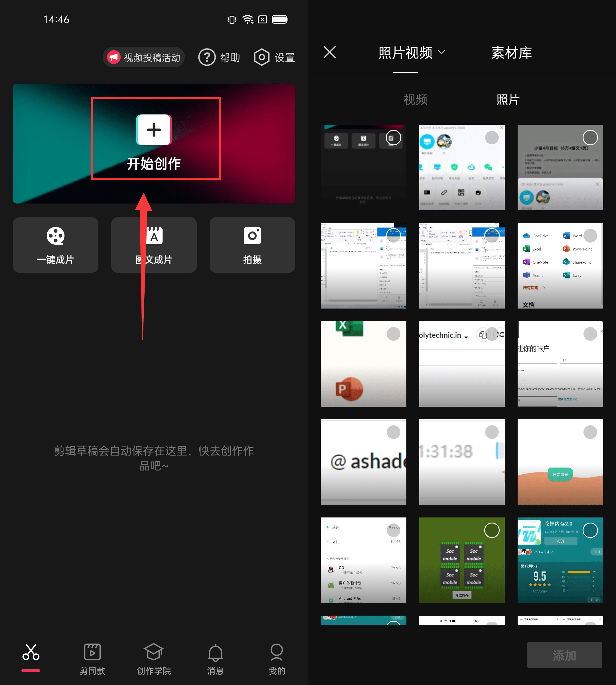Open the 消息 notifications bell tab
Image resolution: width=616 pixels, height=685 pixels.
(x=215, y=659)
